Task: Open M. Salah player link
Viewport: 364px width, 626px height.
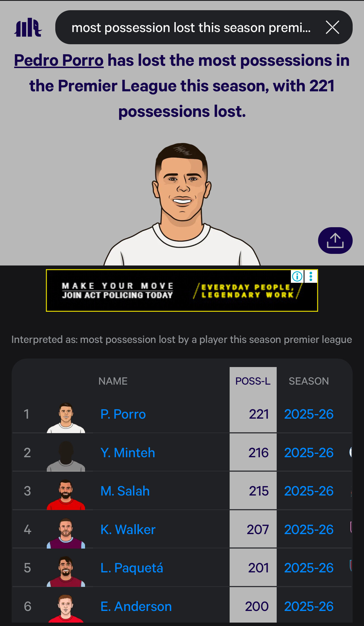Action: pos(125,491)
